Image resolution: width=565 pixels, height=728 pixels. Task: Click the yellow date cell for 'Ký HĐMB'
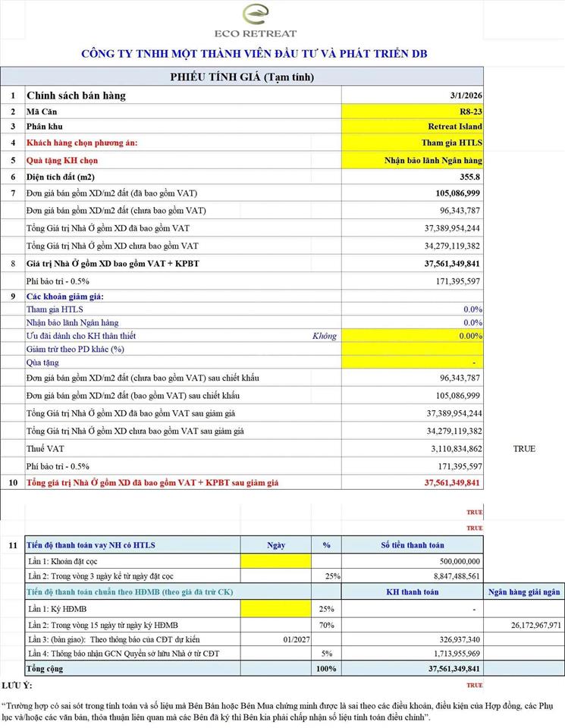[276, 609]
